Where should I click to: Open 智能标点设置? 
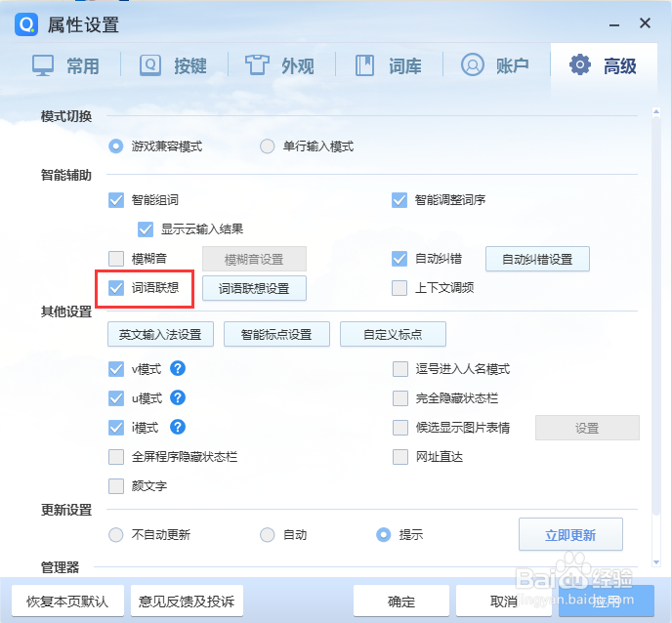[276, 334]
